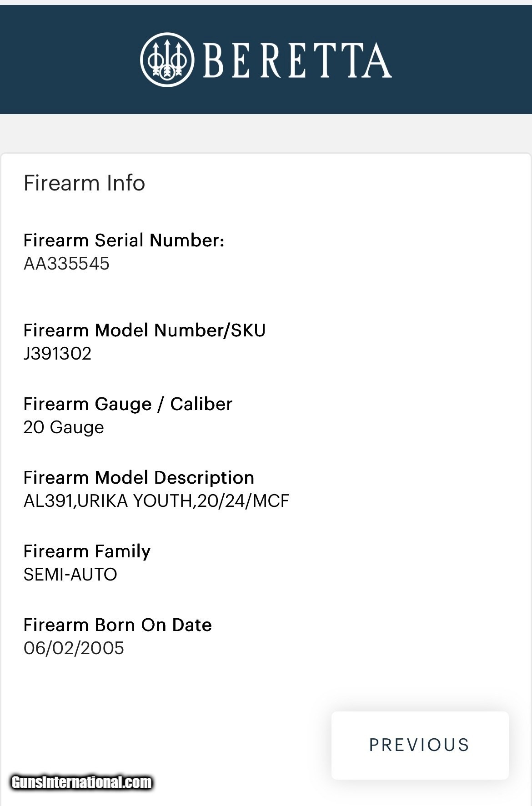
Task: Select the Firearm Serial Number label
Action: (x=124, y=240)
